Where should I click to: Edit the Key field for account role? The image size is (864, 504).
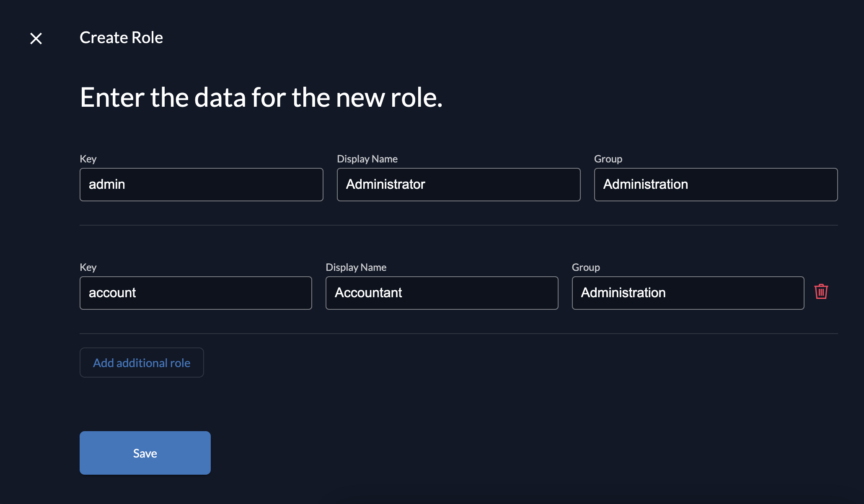196,293
